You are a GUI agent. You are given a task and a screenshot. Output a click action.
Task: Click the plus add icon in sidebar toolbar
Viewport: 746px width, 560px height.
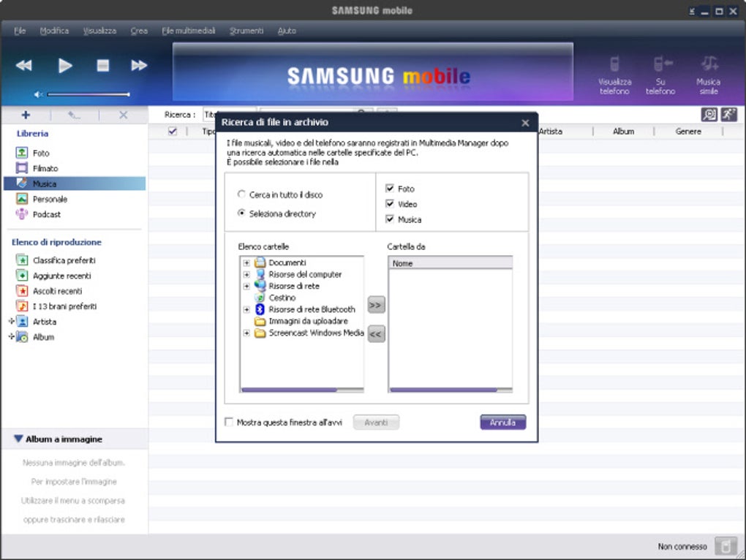click(x=26, y=115)
